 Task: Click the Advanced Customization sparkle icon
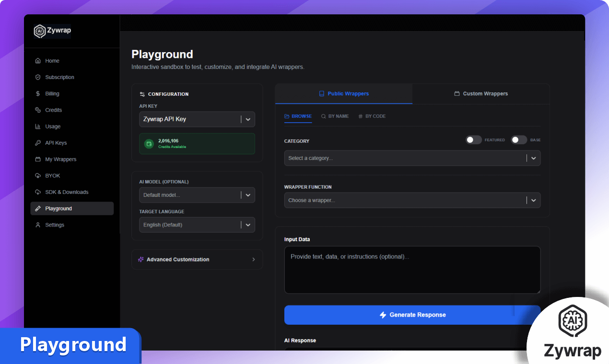coord(141,259)
